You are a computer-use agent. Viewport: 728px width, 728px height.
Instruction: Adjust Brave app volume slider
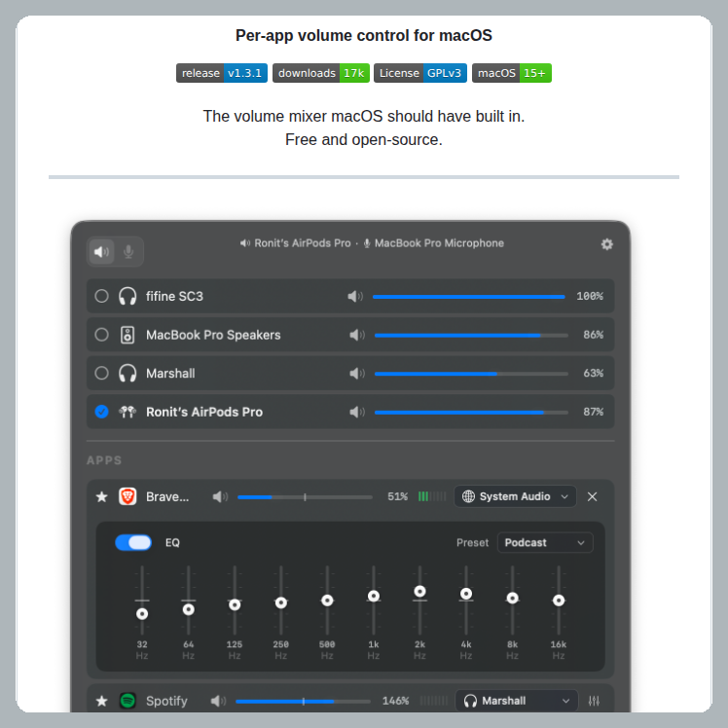pos(305,496)
